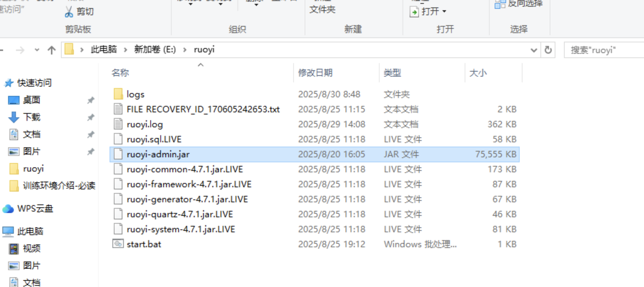The height and width of the screenshot is (287, 644).
Task: Open 下载 downloads arrow icon in sidebar
Action: (x=14, y=117)
